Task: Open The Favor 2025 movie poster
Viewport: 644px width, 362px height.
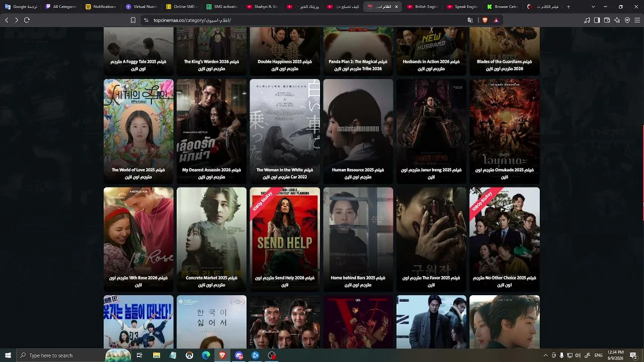Action: click(x=431, y=239)
